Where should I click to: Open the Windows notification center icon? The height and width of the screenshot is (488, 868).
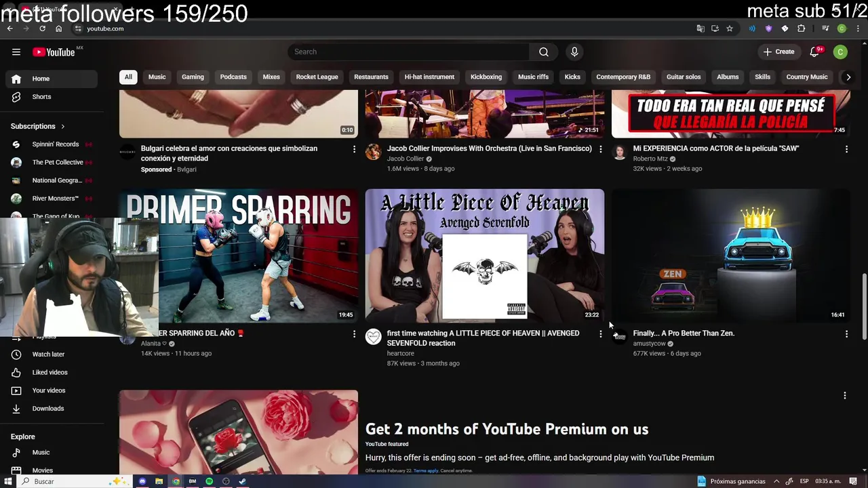tap(854, 481)
